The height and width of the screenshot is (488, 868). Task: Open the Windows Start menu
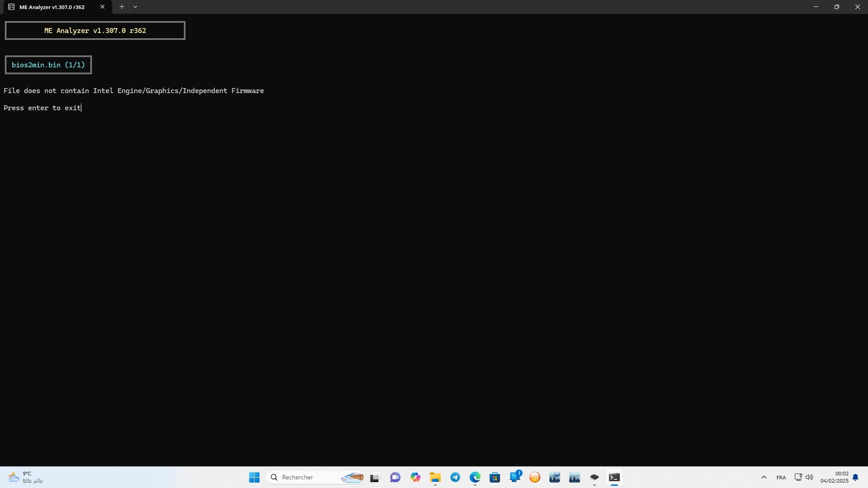click(254, 477)
